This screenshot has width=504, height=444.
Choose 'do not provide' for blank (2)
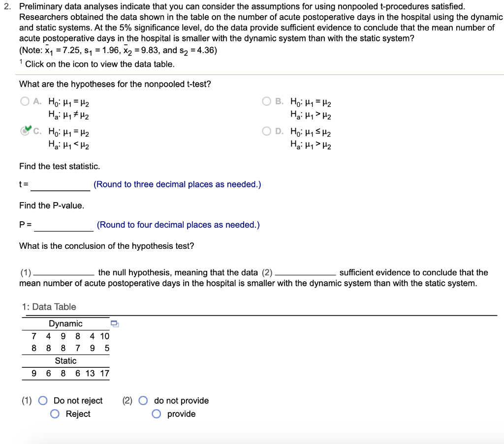143,400
